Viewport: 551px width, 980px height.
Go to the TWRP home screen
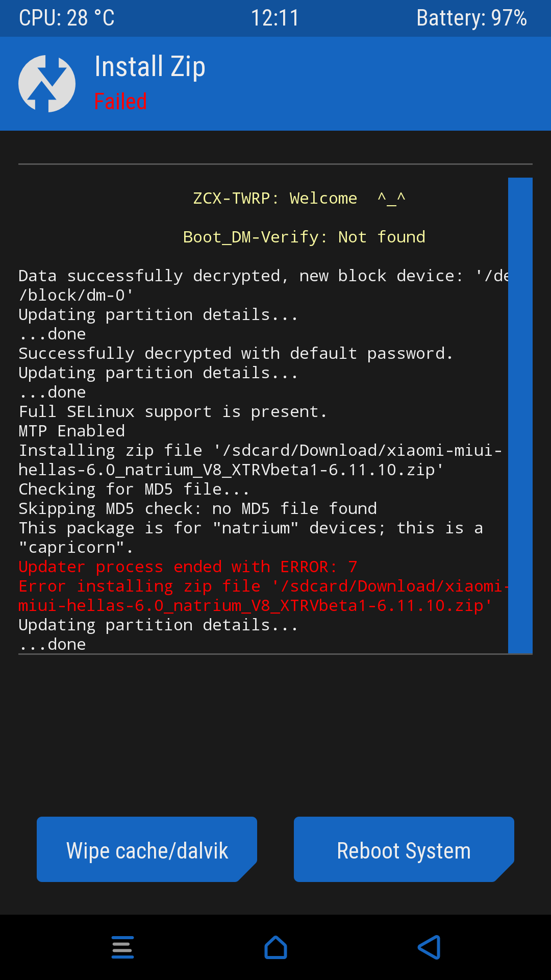click(275, 947)
